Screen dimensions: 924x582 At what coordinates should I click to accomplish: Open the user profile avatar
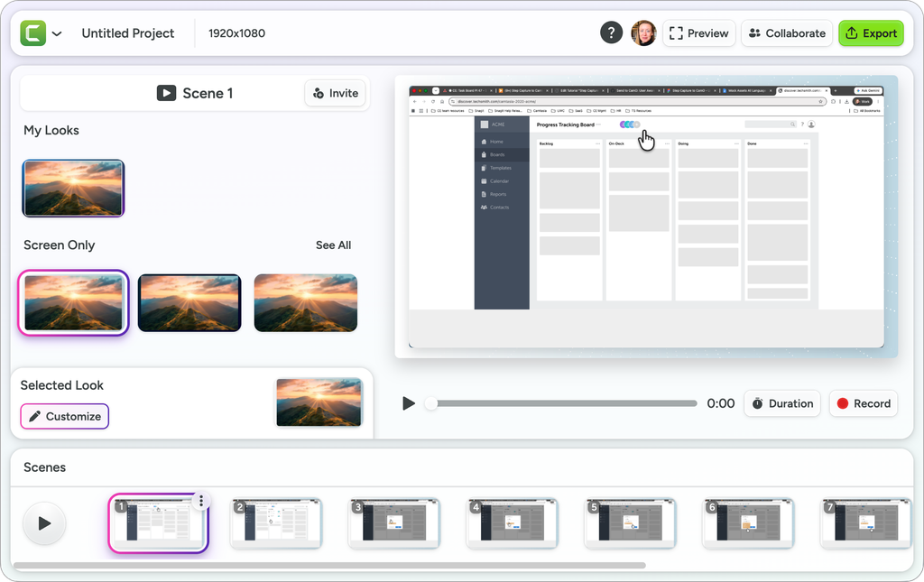(x=643, y=33)
